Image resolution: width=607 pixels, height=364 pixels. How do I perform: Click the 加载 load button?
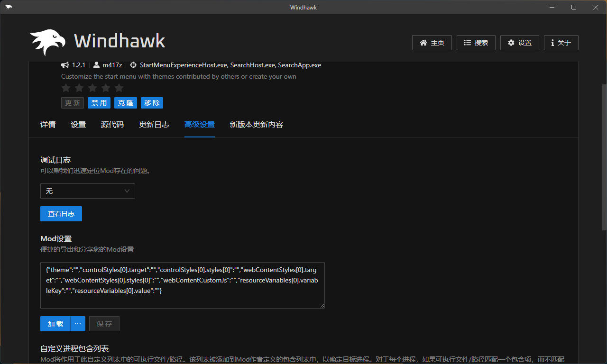pos(55,324)
